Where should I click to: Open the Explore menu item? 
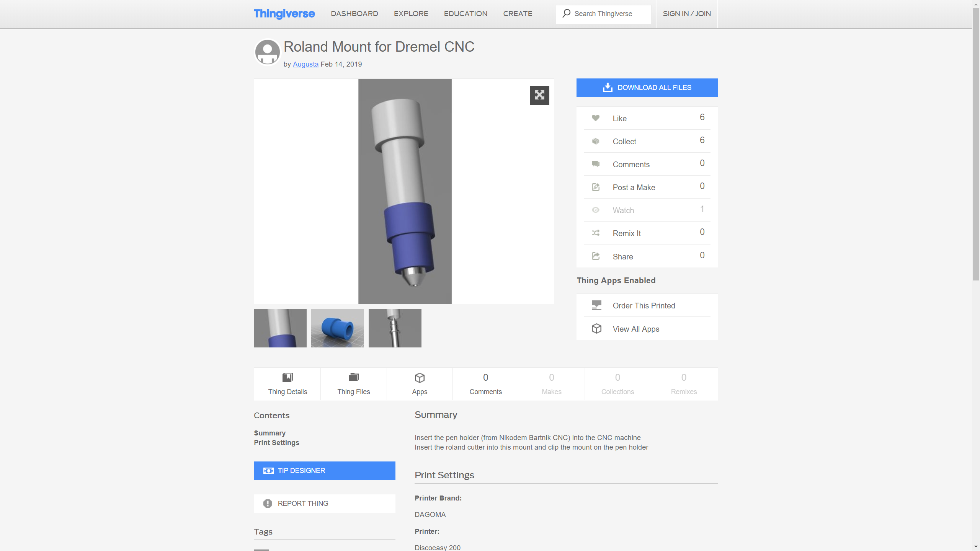(x=411, y=14)
